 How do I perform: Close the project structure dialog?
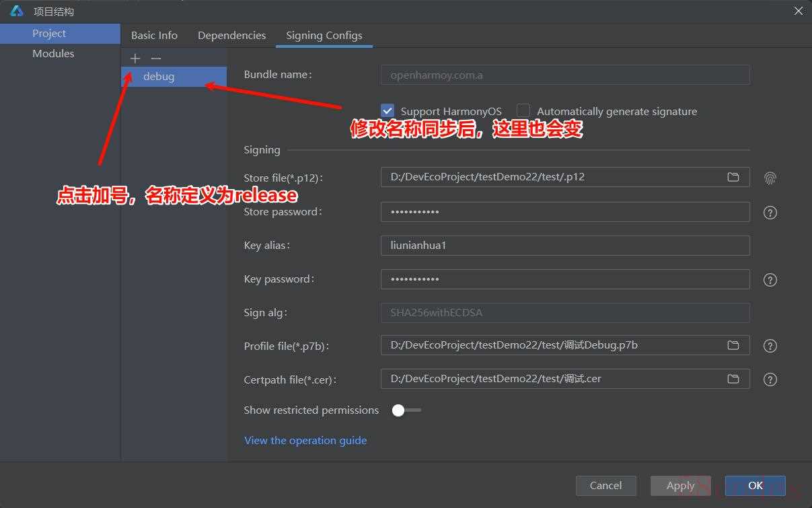coord(799,11)
